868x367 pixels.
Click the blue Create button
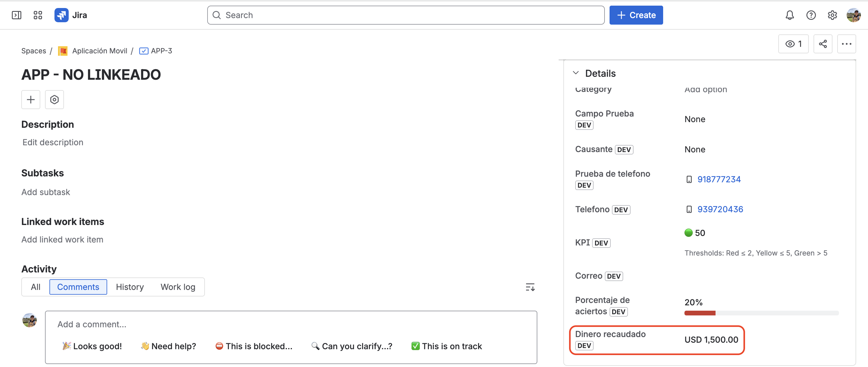click(x=636, y=15)
